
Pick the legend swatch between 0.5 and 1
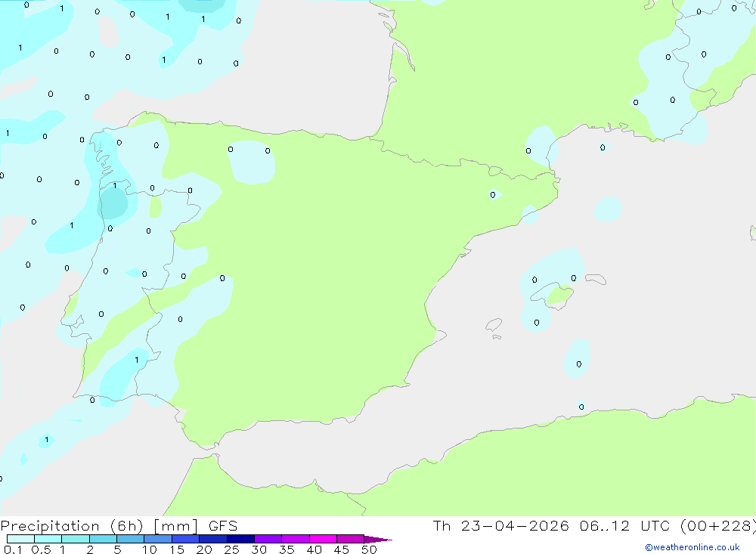[48, 539]
